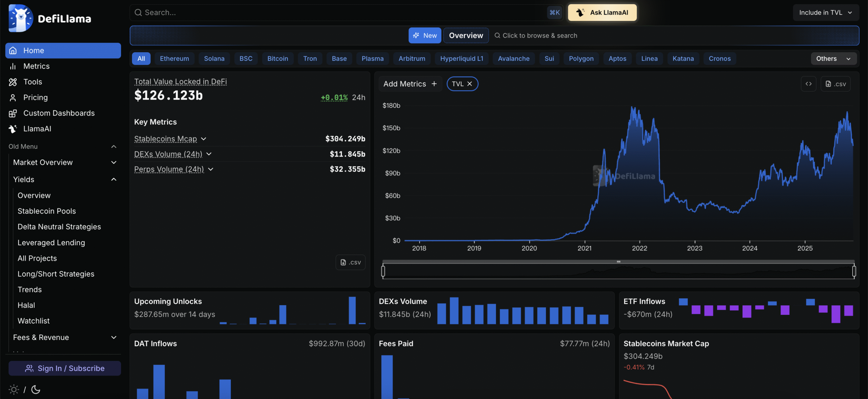Open Custom Dashboards from sidebar icon
The width and height of the screenshot is (868, 399).
[13, 113]
